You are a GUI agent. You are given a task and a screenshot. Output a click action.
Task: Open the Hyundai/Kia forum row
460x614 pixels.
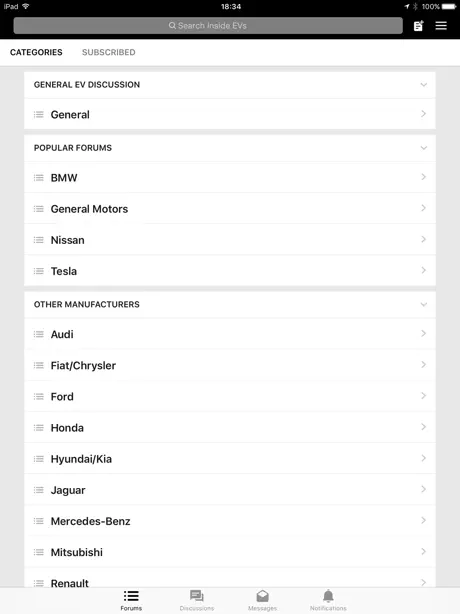230,459
